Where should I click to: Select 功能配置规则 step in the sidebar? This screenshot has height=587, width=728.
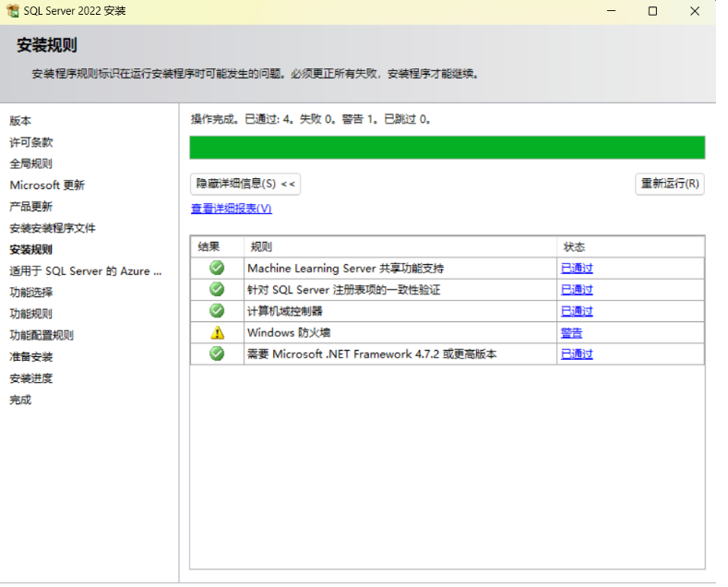coord(42,335)
